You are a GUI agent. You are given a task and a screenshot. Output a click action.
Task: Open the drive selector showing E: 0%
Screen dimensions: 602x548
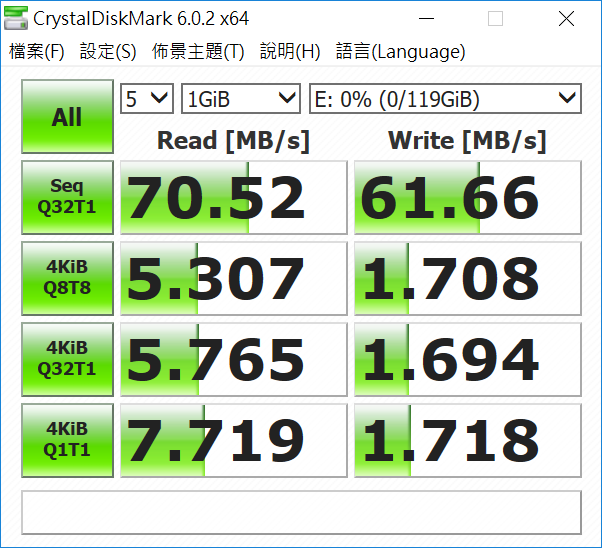pyautogui.click(x=445, y=99)
